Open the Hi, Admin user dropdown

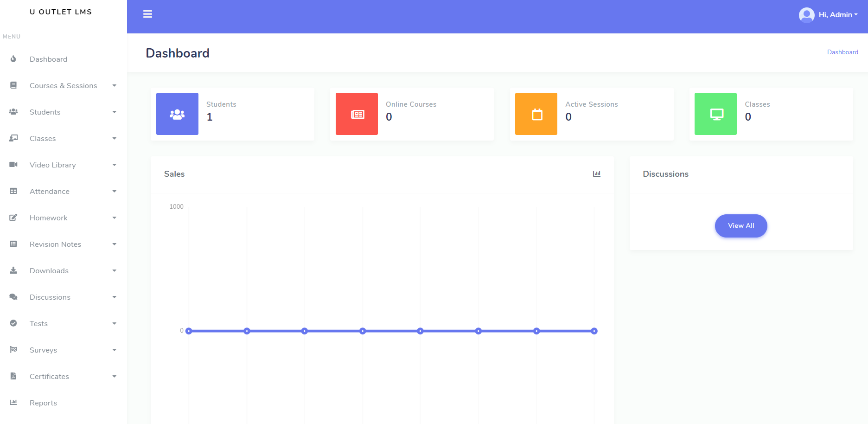coord(838,15)
